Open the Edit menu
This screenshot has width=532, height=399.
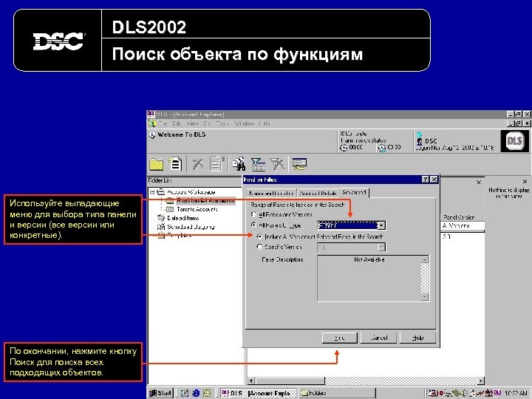[177, 123]
